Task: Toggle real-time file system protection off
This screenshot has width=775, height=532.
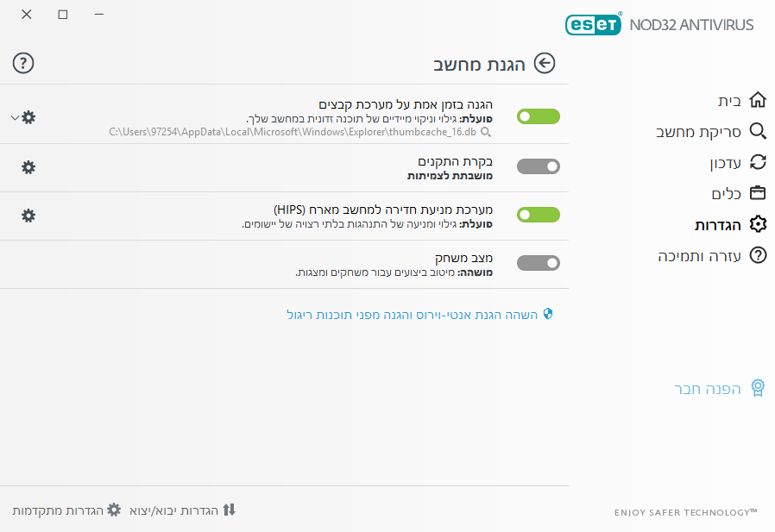Action: pos(539,116)
